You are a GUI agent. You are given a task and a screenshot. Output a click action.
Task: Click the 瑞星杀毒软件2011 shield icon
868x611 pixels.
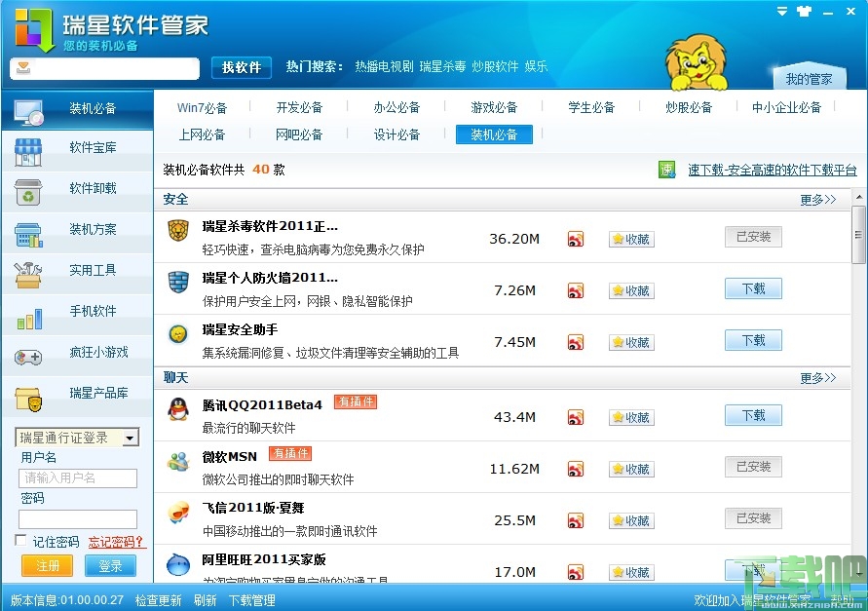click(x=178, y=230)
